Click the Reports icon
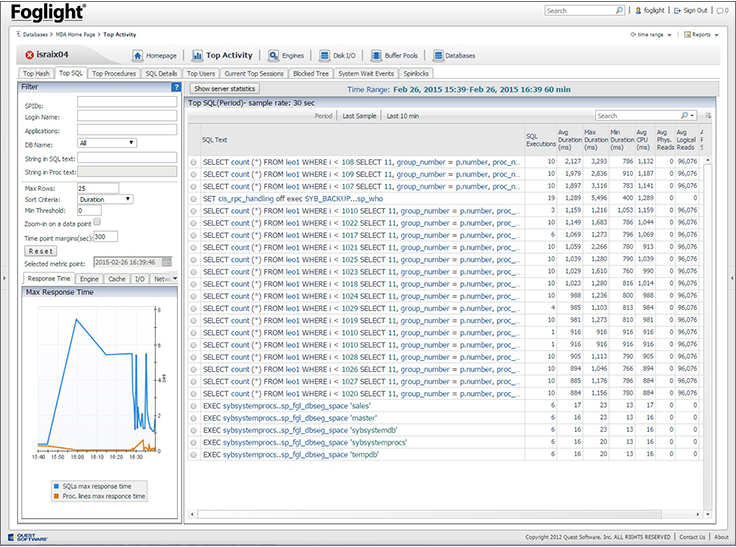 click(x=688, y=34)
